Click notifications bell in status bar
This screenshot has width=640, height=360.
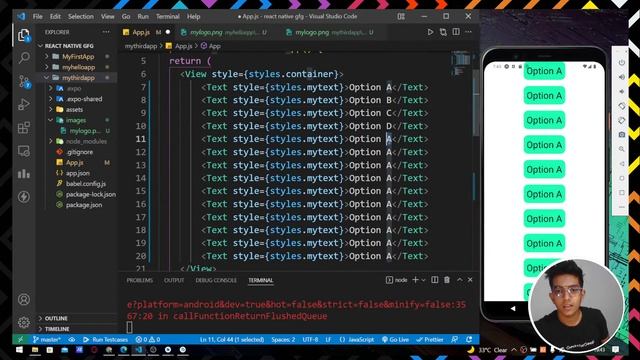pyautogui.click(x=469, y=340)
